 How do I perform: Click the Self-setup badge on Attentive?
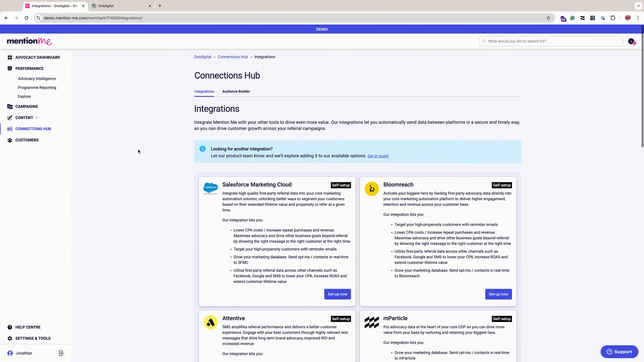click(x=341, y=319)
